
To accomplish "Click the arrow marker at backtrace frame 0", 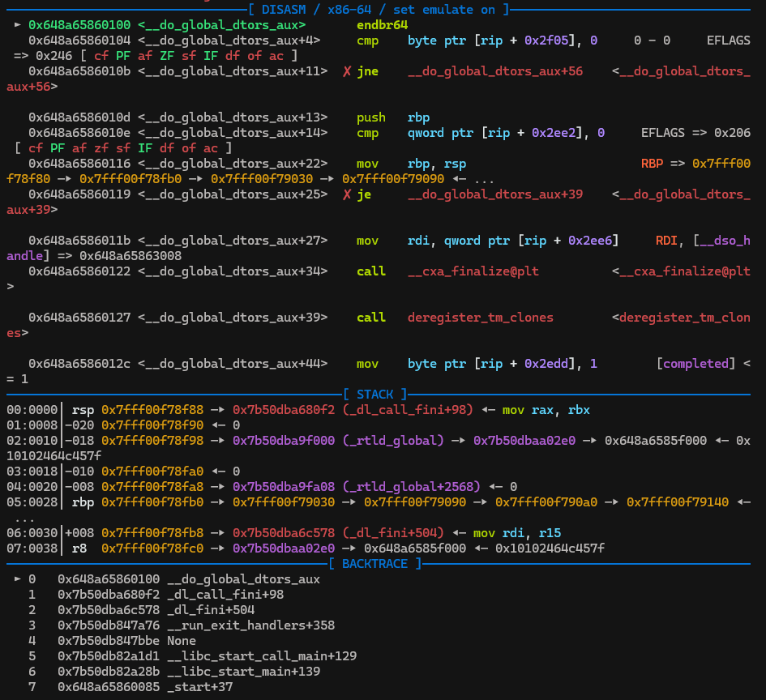I will click(x=18, y=579).
